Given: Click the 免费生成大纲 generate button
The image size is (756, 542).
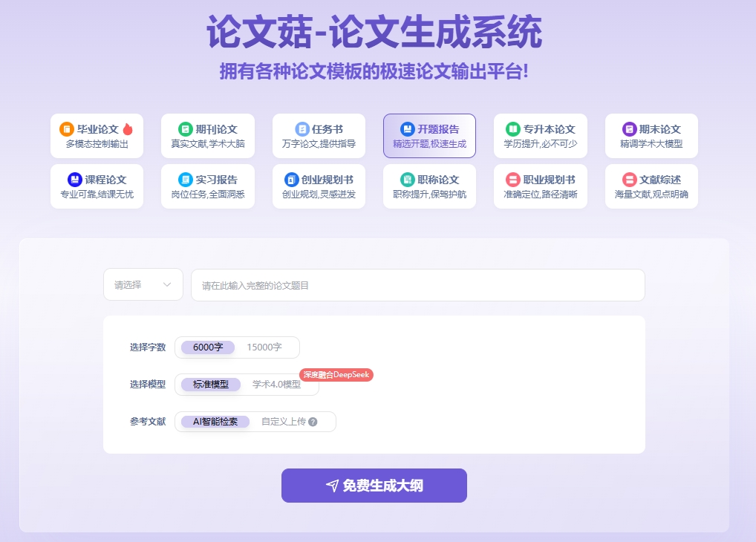Looking at the screenshot, I should (x=374, y=485).
